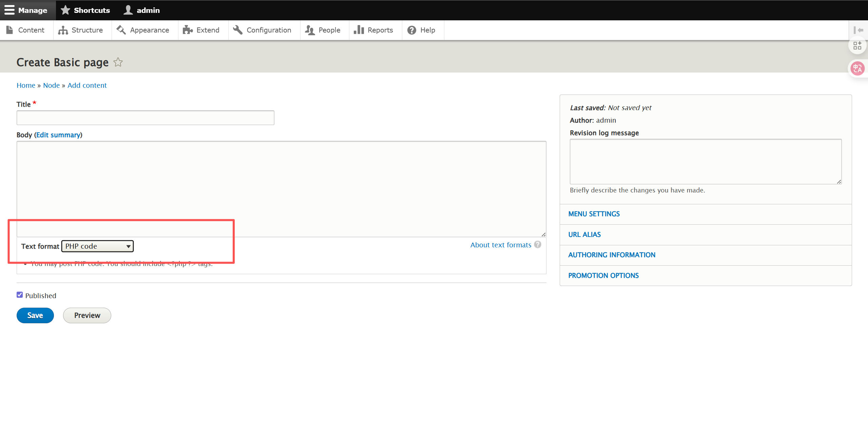The height and width of the screenshot is (430, 868).
Task: Click the Edit summary link
Action: point(58,135)
